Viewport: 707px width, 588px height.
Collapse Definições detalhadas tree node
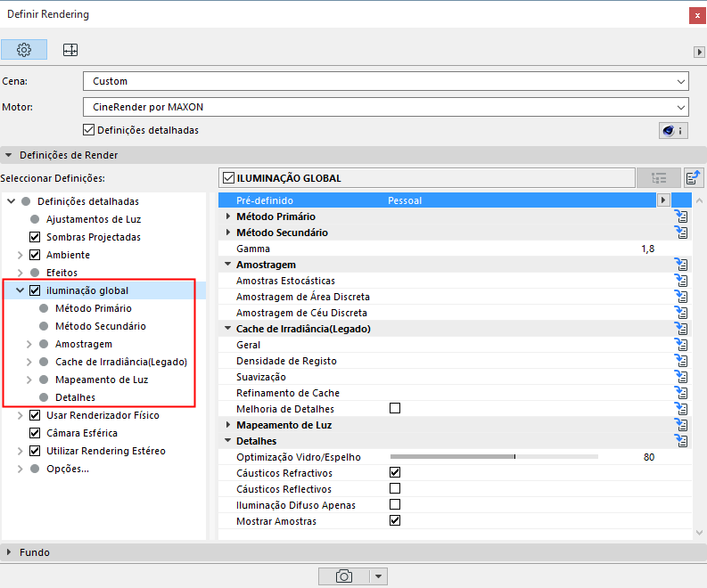(12, 201)
